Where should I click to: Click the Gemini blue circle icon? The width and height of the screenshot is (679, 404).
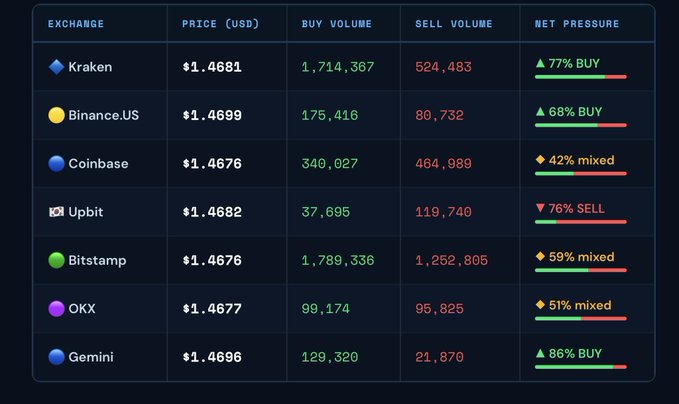(x=56, y=357)
